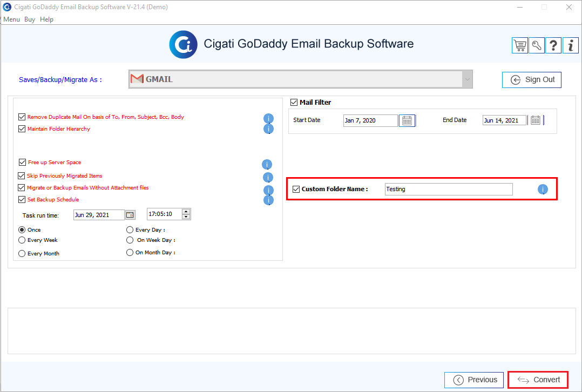The height and width of the screenshot is (392, 582).
Task: Decrease task run time with down arrow
Action: pyautogui.click(x=186, y=217)
